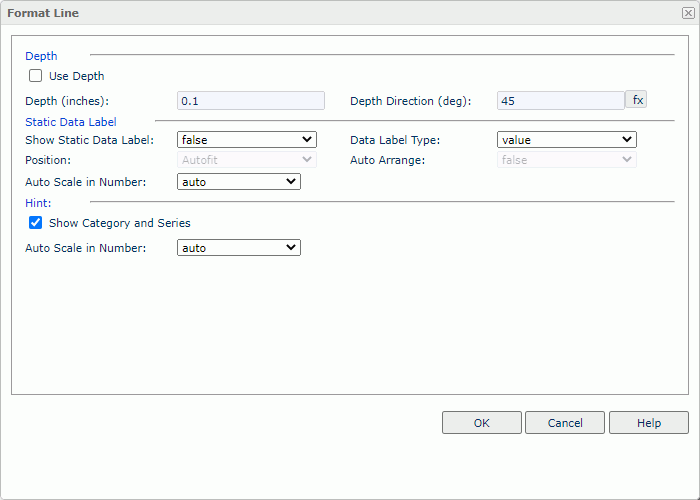
Task: Cancel the Format Line changes
Action: point(565,423)
